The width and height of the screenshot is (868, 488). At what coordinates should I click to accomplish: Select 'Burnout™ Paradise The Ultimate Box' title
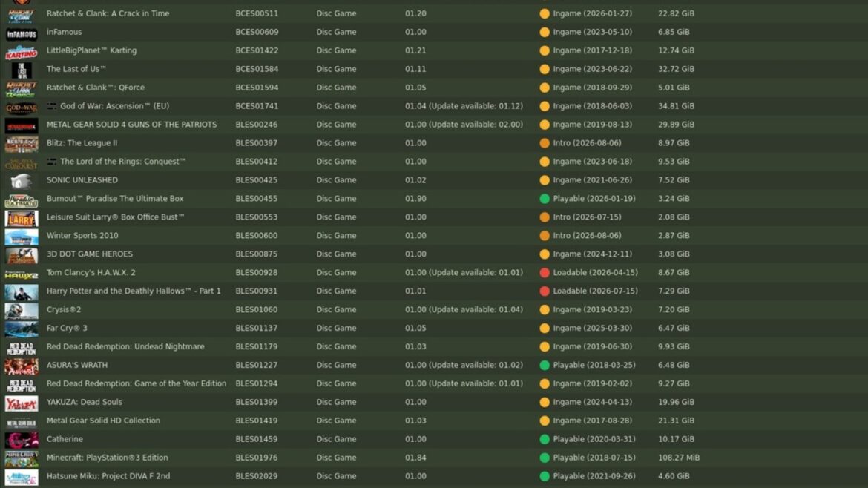tap(115, 199)
